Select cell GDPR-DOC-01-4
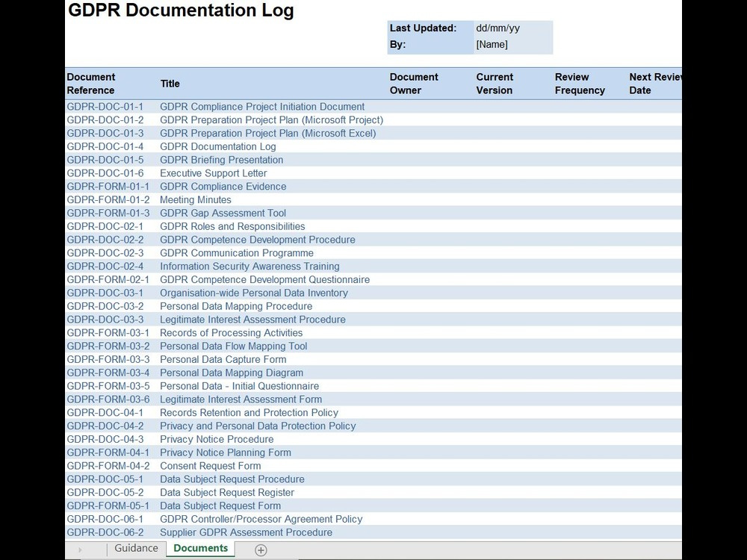The width and height of the screenshot is (747, 560). (x=105, y=146)
